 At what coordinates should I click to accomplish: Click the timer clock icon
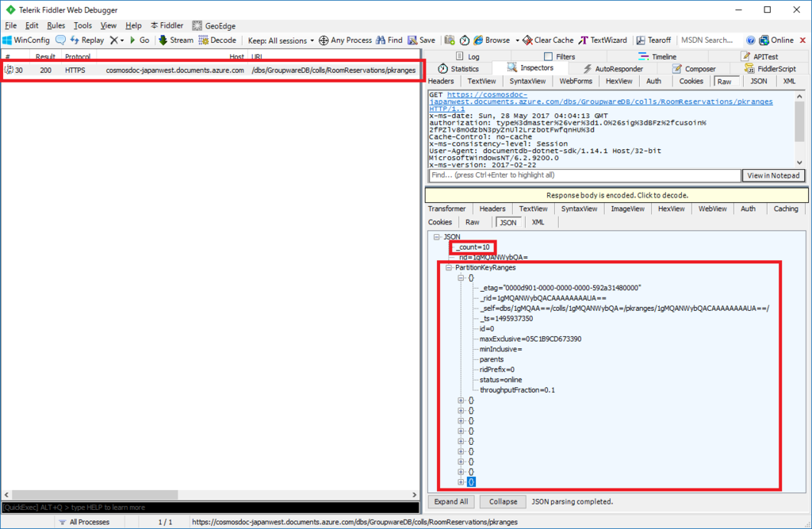pyautogui.click(x=465, y=40)
